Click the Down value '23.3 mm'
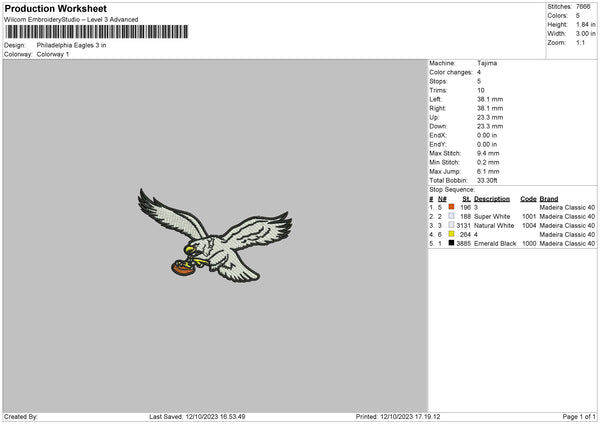600x424 pixels. [490, 126]
